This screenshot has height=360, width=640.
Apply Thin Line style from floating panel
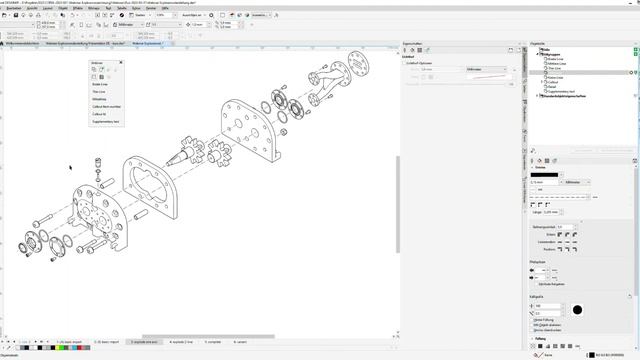coord(99,92)
